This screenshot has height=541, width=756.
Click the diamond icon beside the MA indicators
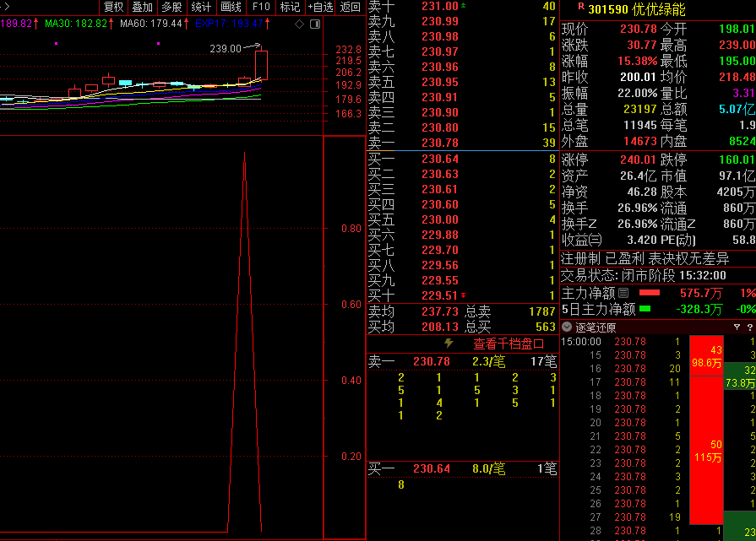tap(300, 24)
